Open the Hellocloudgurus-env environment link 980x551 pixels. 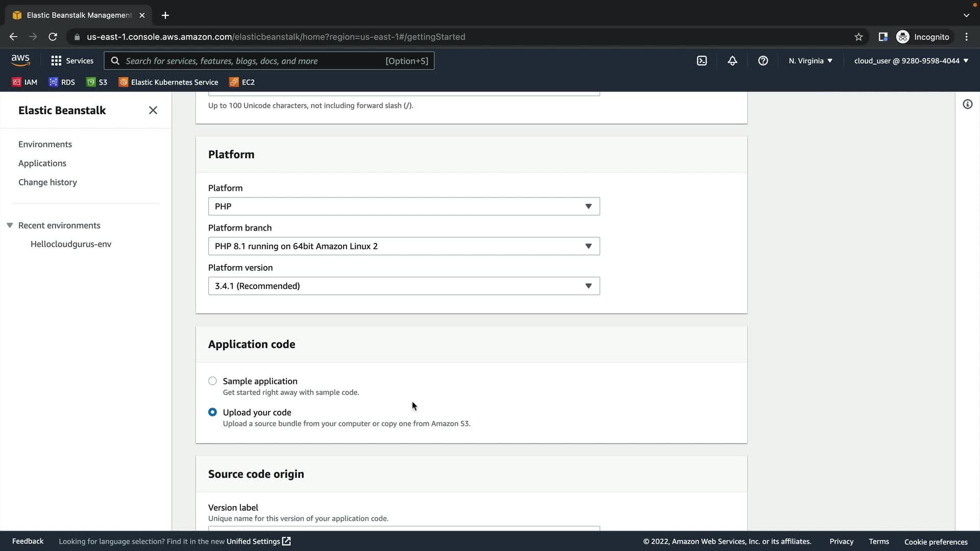coord(71,244)
